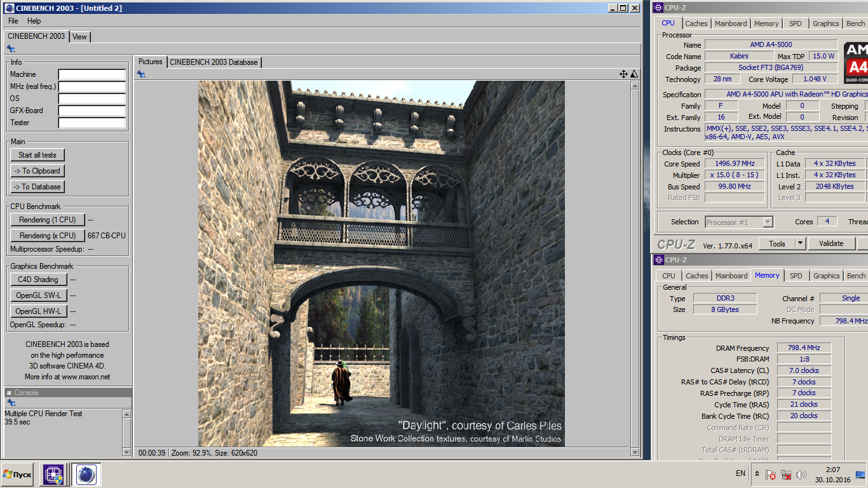Open Graphics tab in lower CPU-Z window
868x488 pixels.
pyautogui.click(x=827, y=276)
